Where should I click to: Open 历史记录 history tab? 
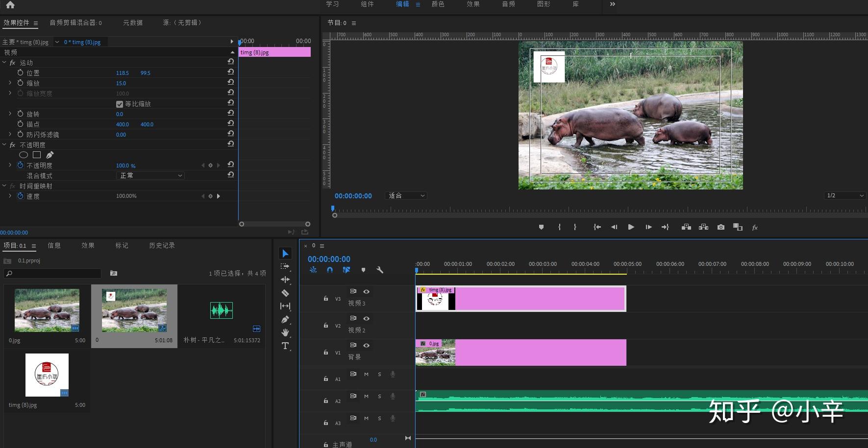162,245
